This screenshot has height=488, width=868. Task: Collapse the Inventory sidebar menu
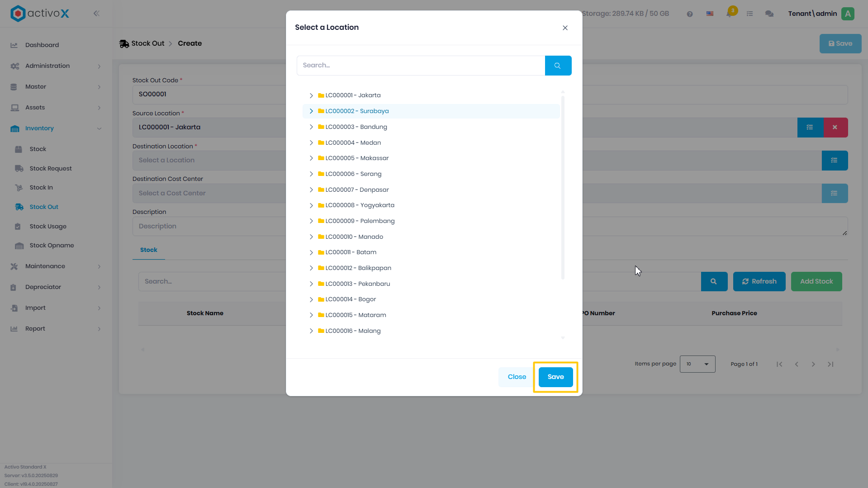56,128
